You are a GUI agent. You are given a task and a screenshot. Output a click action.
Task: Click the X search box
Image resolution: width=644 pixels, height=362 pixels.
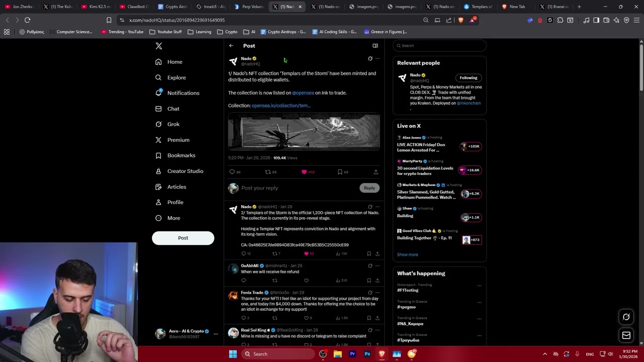(439, 46)
